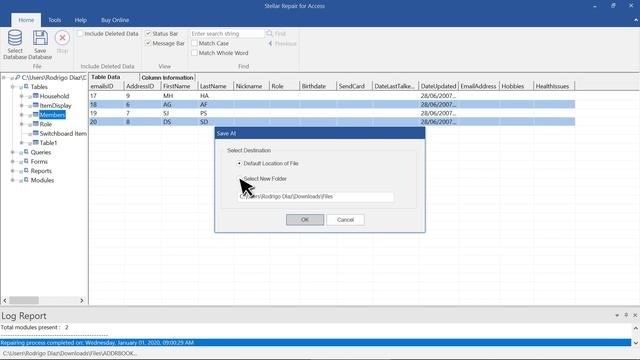Viewport: 640px width, 360px height.
Task: Click the Save Database icon
Action: tap(40, 38)
